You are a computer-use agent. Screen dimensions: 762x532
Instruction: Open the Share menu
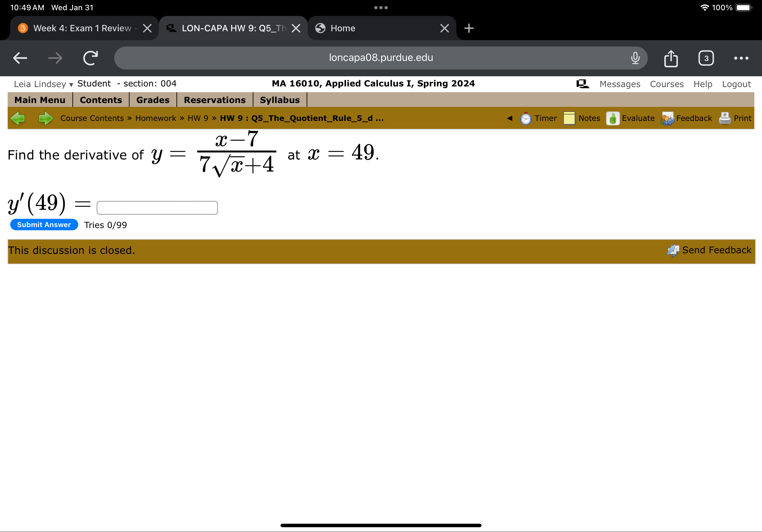coord(671,58)
